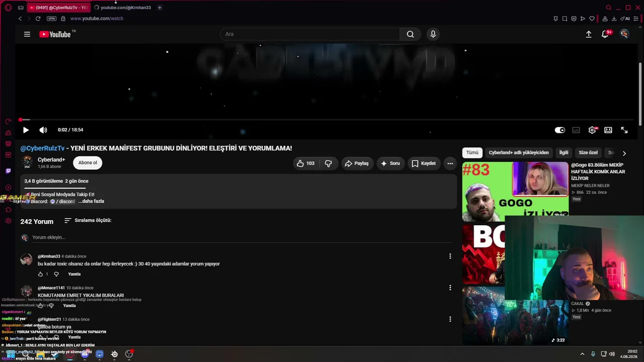
Task: Click the YouTube search box
Action: [310, 34]
